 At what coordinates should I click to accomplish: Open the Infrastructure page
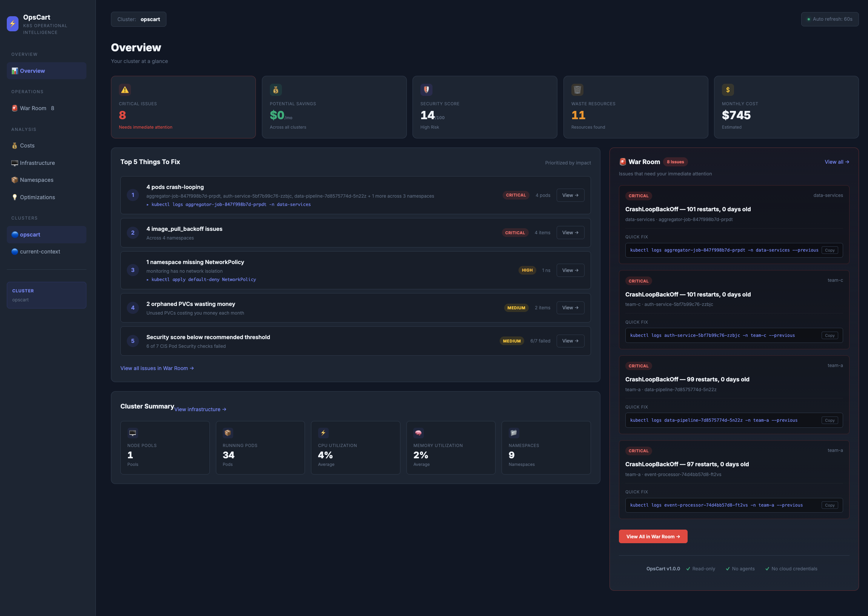[x=47, y=163]
